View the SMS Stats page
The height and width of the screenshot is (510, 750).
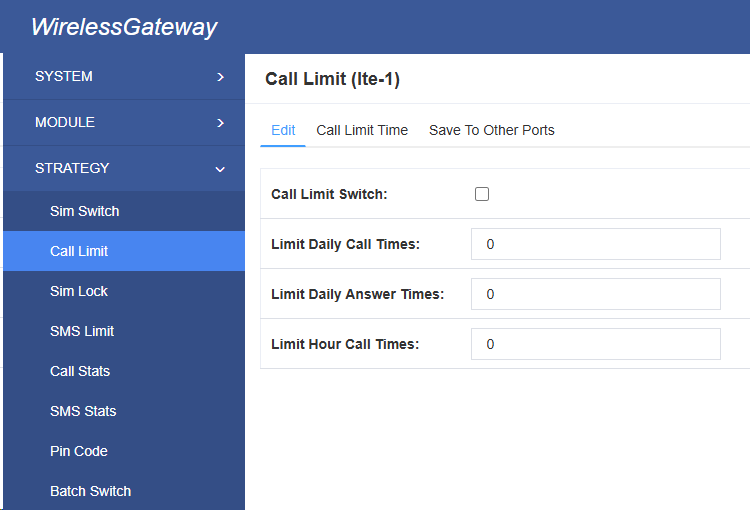coord(83,411)
